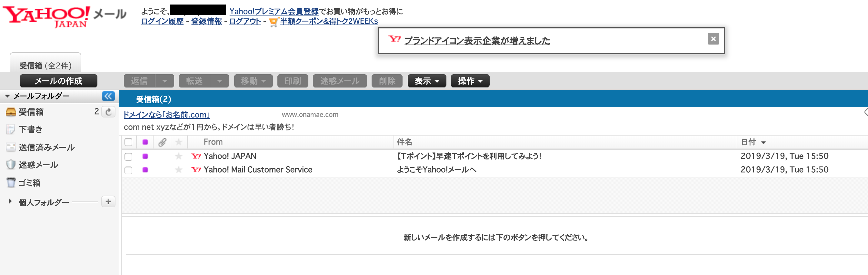This screenshot has width=868, height=275.
Task: Click the drafts icon beside 下書き
Action: coord(10,129)
